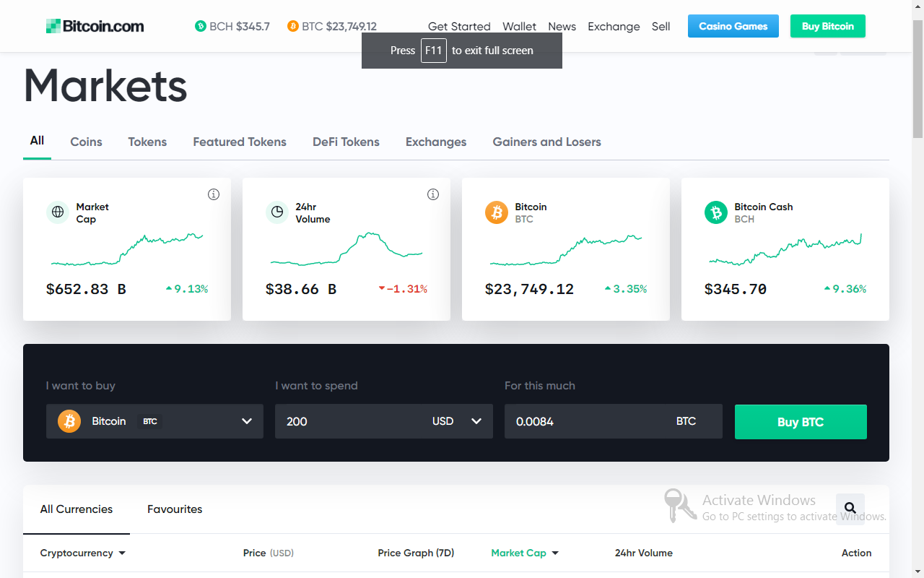Sort by Cryptocurrency column arrow
The width and height of the screenshot is (924, 578).
tap(122, 553)
